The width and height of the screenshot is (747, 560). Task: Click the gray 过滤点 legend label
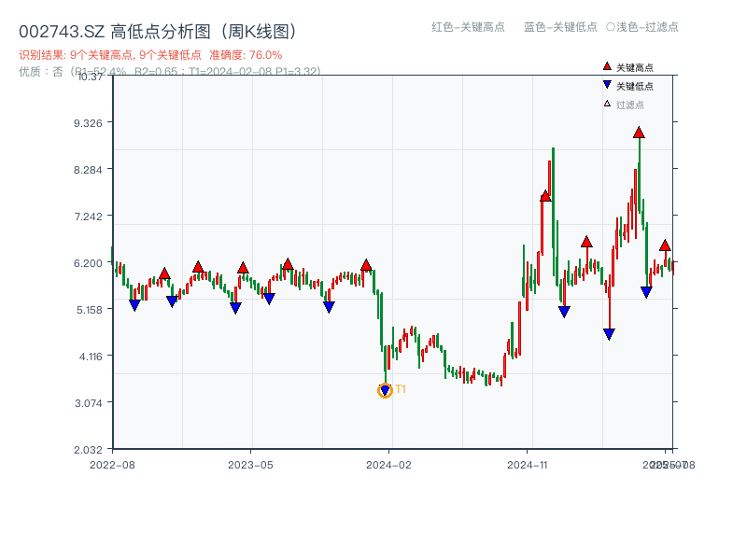tap(629, 105)
